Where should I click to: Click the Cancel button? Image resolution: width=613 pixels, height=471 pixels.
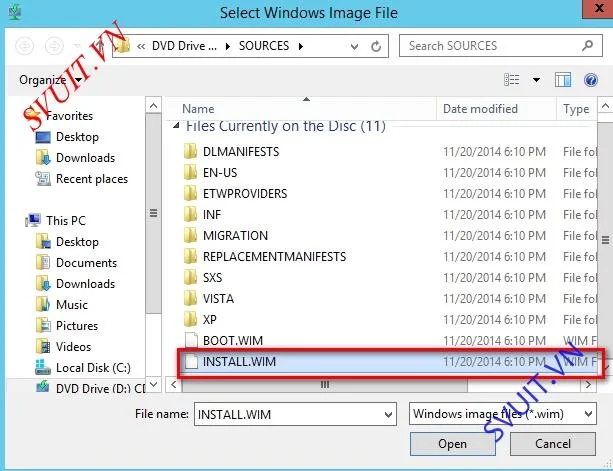tap(553, 444)
